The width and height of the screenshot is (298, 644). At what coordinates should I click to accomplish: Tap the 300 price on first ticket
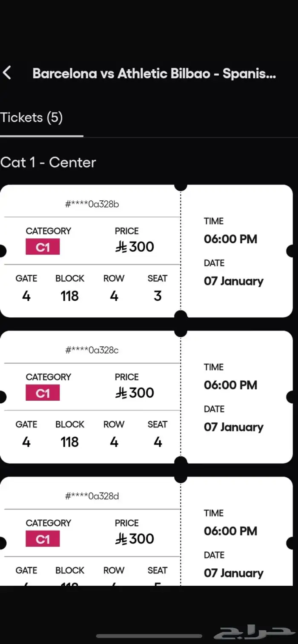135,247
